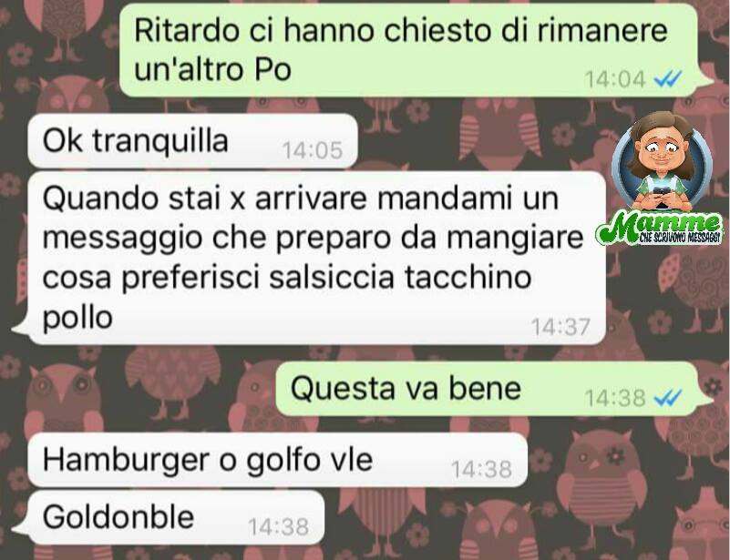This screenshot has width=730, height=560.
Task: Tap the 'Questa va bene' reply bubble
Action: pos(492,389)
